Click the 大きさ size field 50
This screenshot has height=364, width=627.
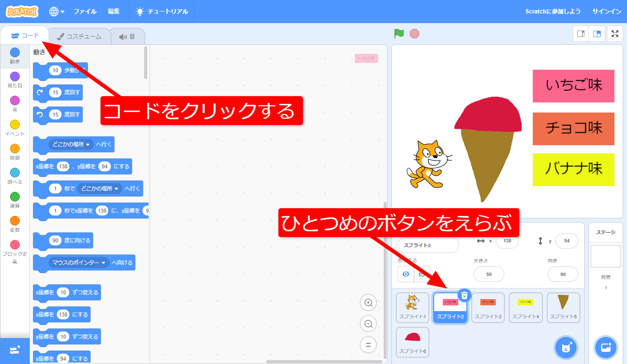[489, 274]
